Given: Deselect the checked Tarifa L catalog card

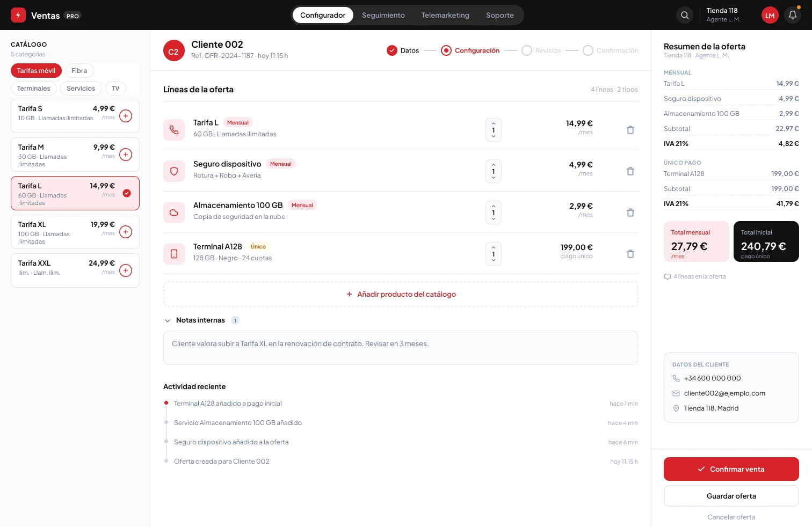Looking at the screenshot, I should click(127, 193).
